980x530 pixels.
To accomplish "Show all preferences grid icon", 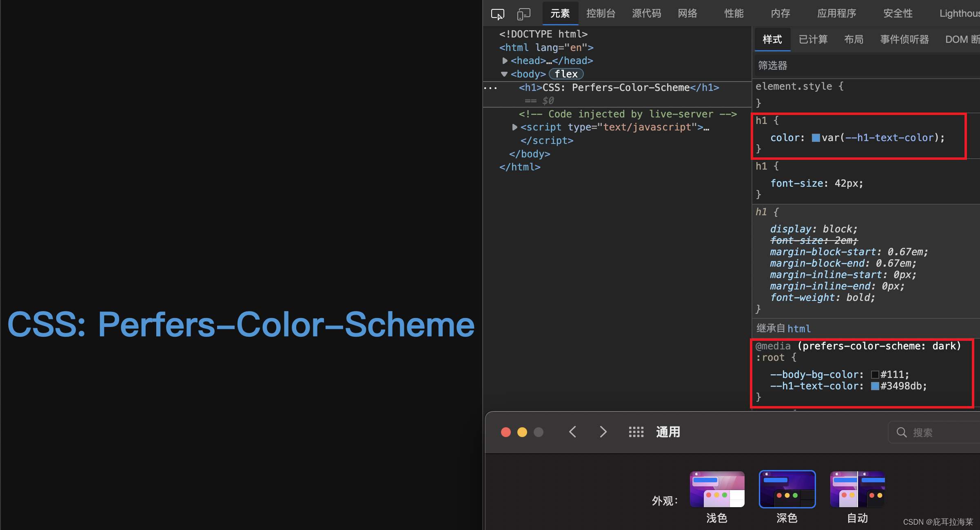I will [636, 432].
